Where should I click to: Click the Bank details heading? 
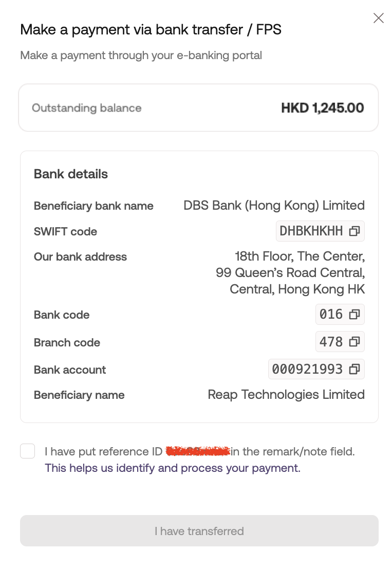coord(71,174)
